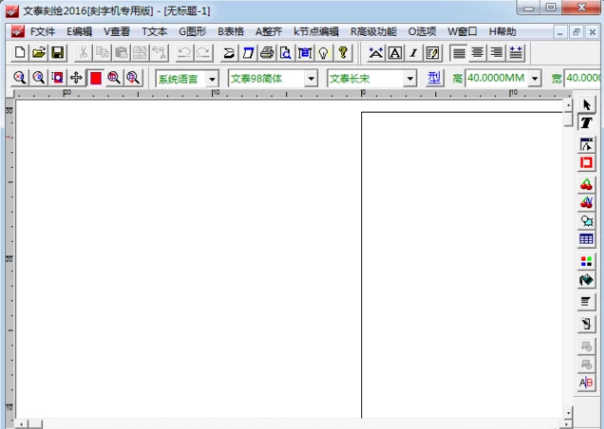Click the red square icon in zoom toolbar
604x429 pixels.
pos(95,78)
